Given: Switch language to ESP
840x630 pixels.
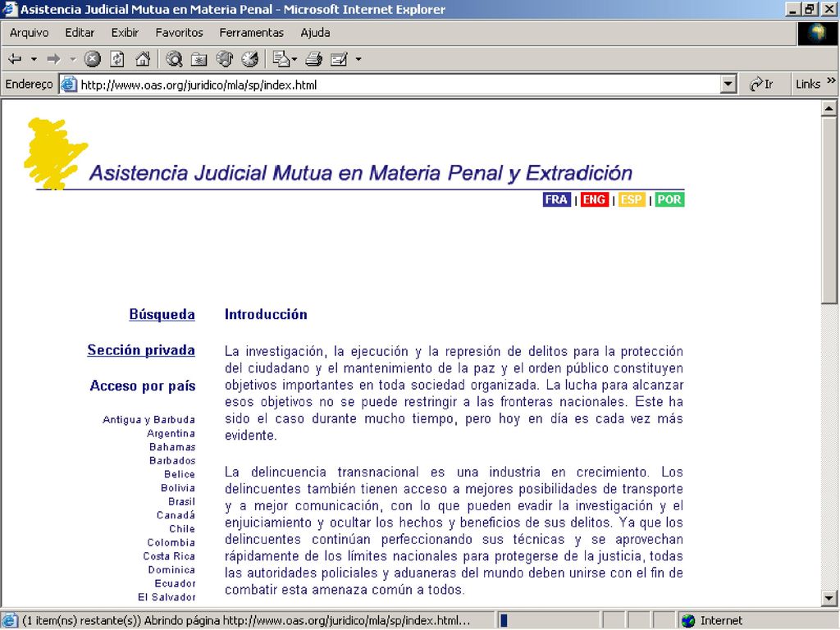Looking at the screenshot, I should tap(632, 200).
